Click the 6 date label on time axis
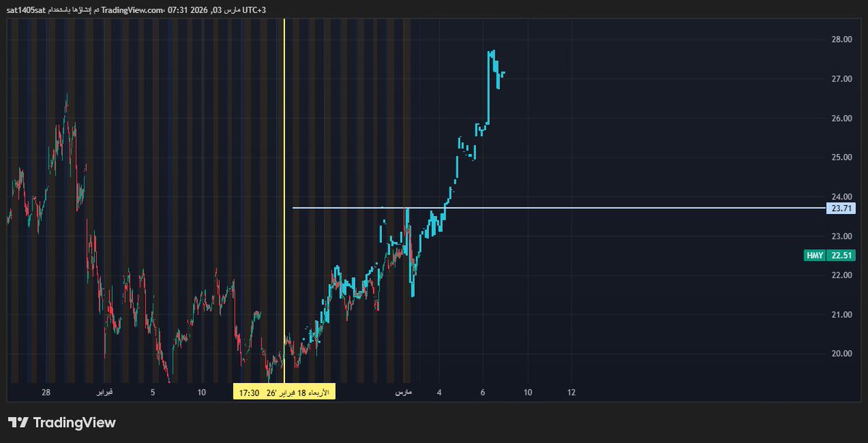 tap(482, 392)
